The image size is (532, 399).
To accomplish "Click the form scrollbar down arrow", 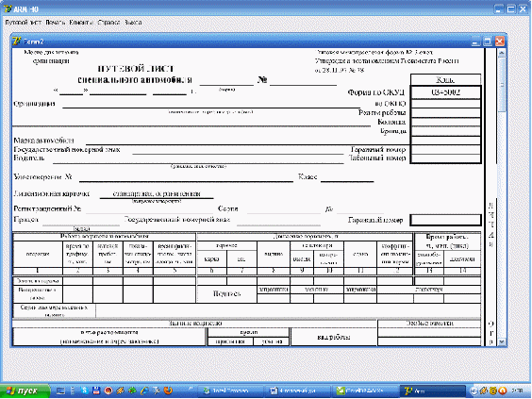I will tap(502, 341).
